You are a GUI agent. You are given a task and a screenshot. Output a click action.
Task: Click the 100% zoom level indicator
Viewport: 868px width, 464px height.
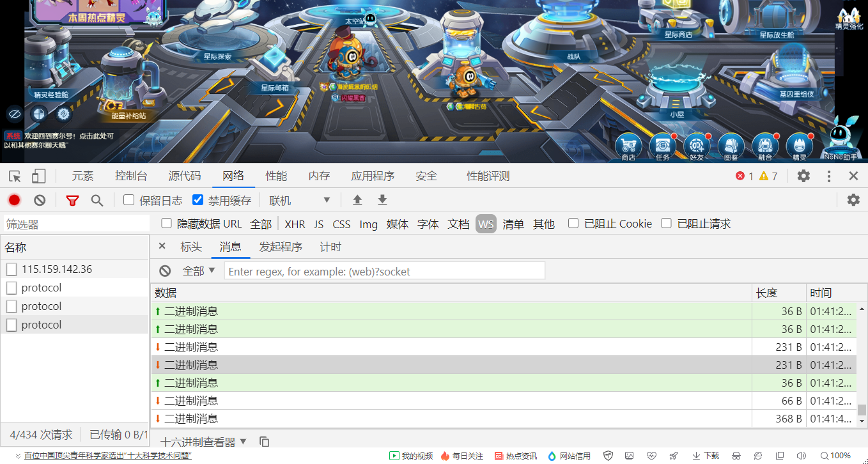tap(835, 456)
